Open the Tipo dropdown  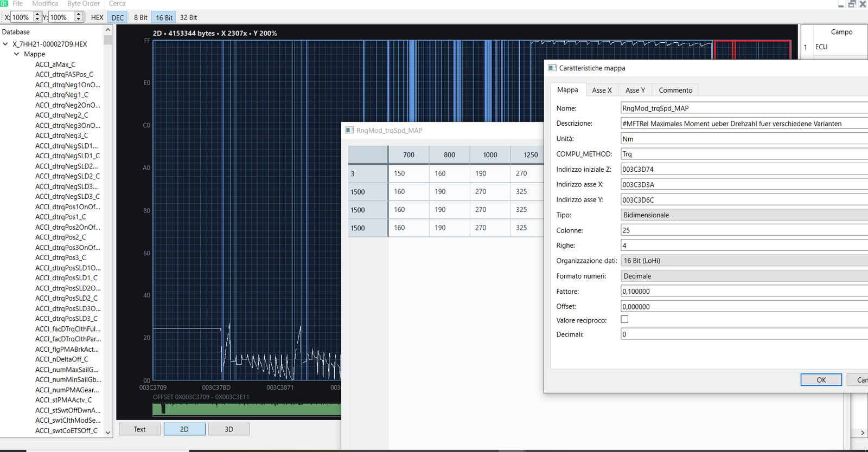[744, 215]
